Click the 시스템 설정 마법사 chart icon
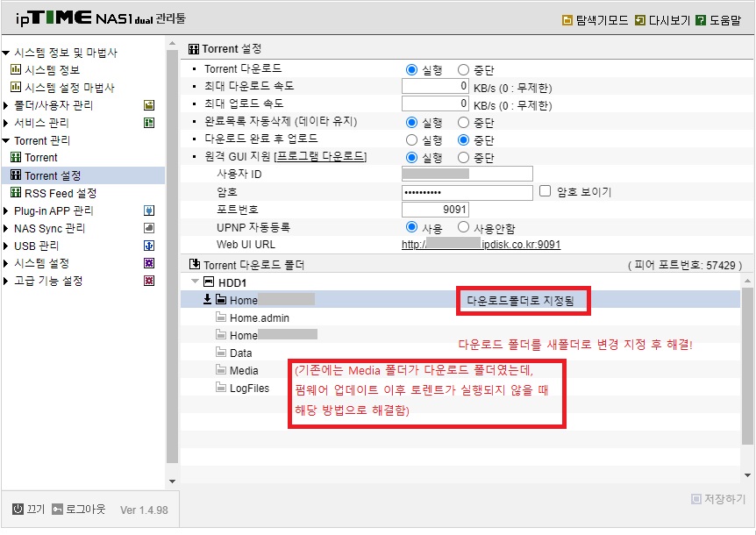Image resolution: width=756 pixels, height=535 pixels. click(x=16, y=87)
